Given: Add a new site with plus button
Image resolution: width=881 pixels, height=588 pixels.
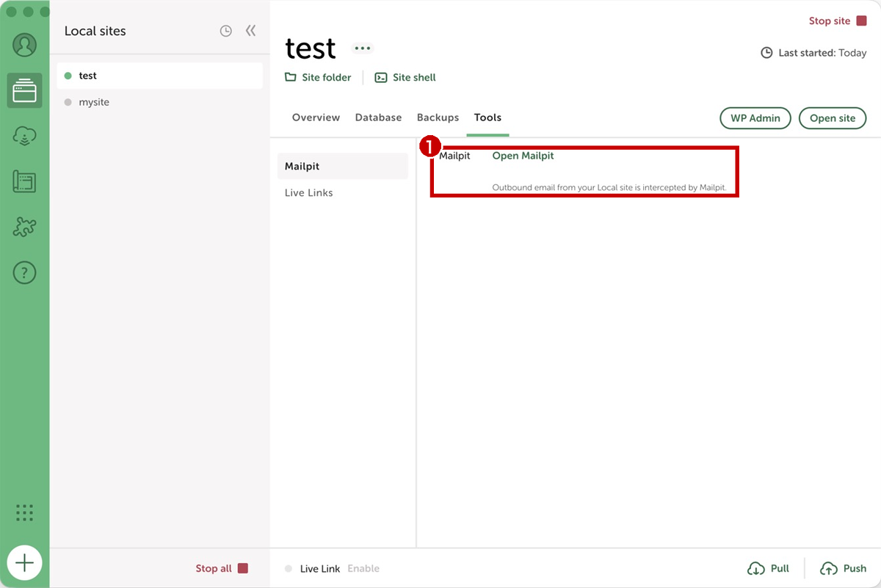Looking at the screenshot, I should (24, 563).
